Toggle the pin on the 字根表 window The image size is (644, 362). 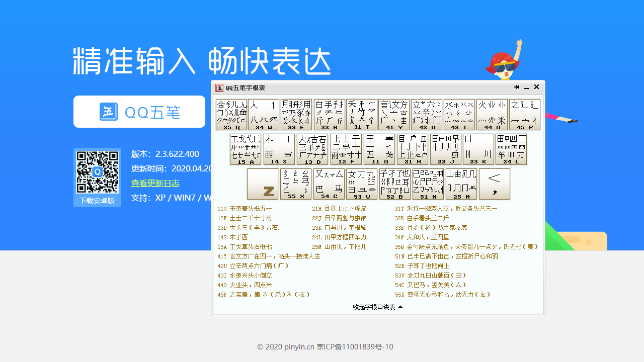[516, 87]
